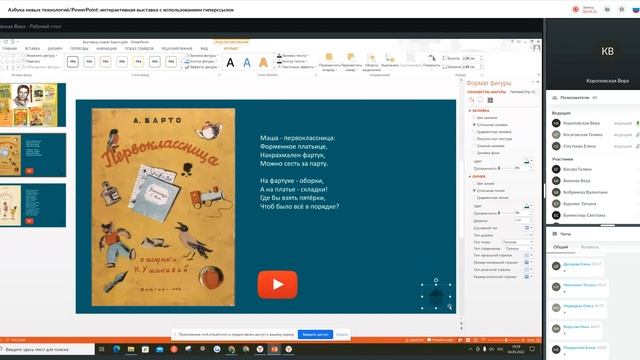640x360 pixels.
Task: Select the Gradient fill radio button
Action: point(474,131)
